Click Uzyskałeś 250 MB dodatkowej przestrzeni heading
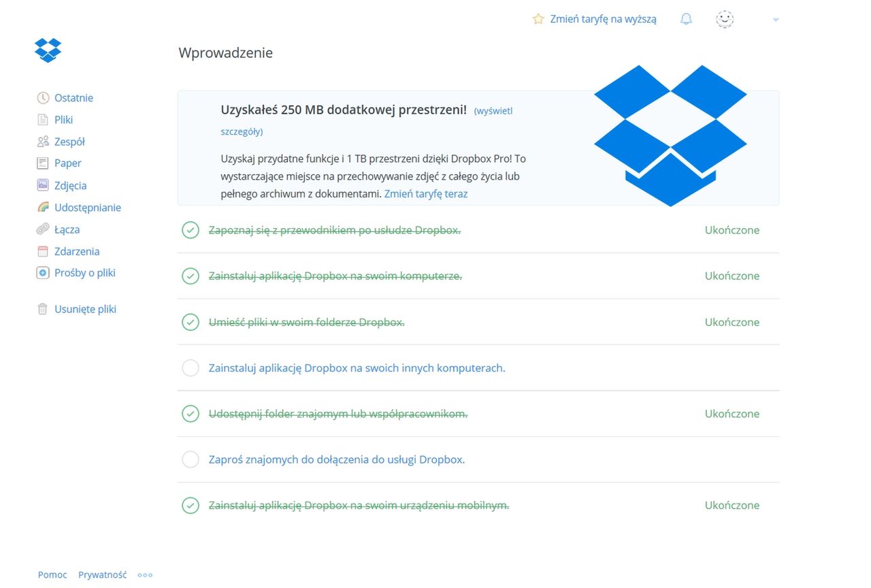This screenshot has width=871, height=588. coord(344,110)
